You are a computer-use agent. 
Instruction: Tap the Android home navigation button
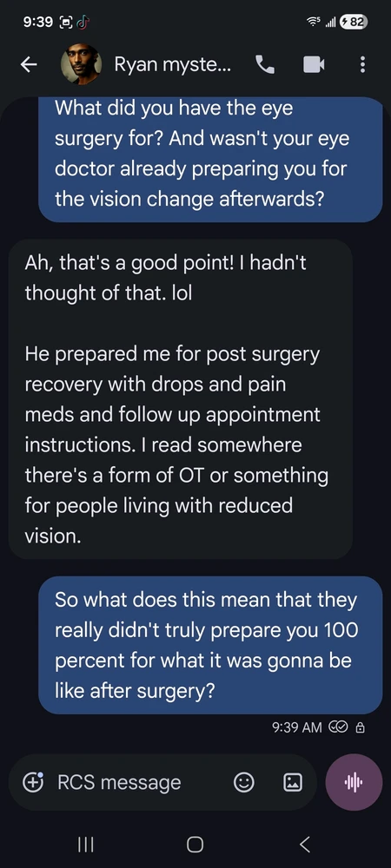[x=195, y=845]
